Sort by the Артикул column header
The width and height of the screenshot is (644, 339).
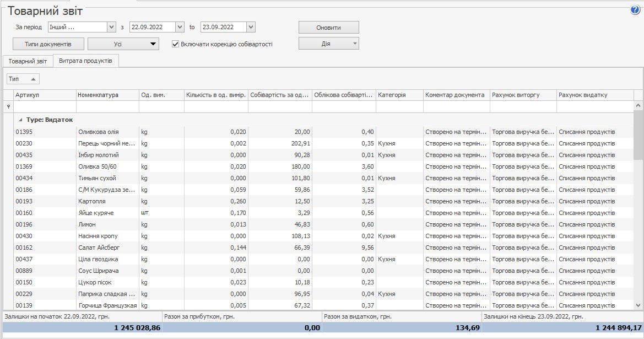[x=44, y=95]
